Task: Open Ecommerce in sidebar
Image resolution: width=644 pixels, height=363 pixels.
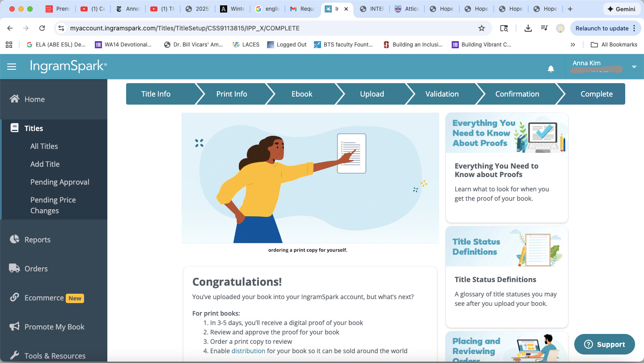Action: 44,298
